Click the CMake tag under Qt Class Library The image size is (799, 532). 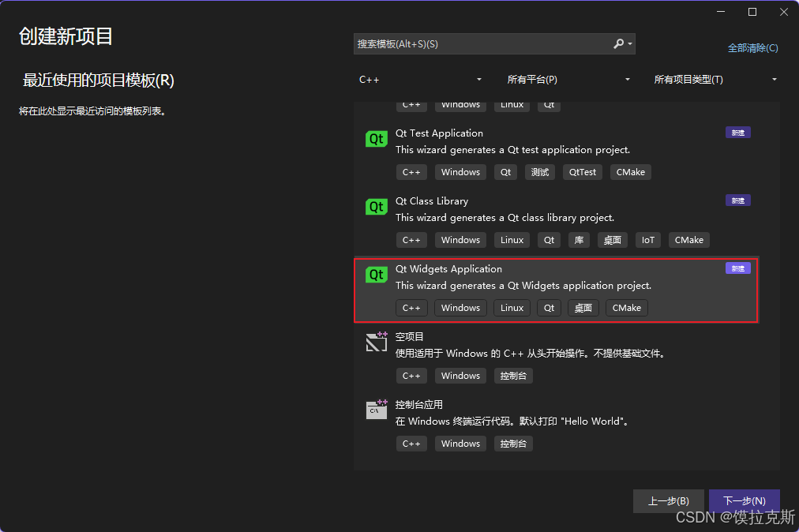(689, 240)
